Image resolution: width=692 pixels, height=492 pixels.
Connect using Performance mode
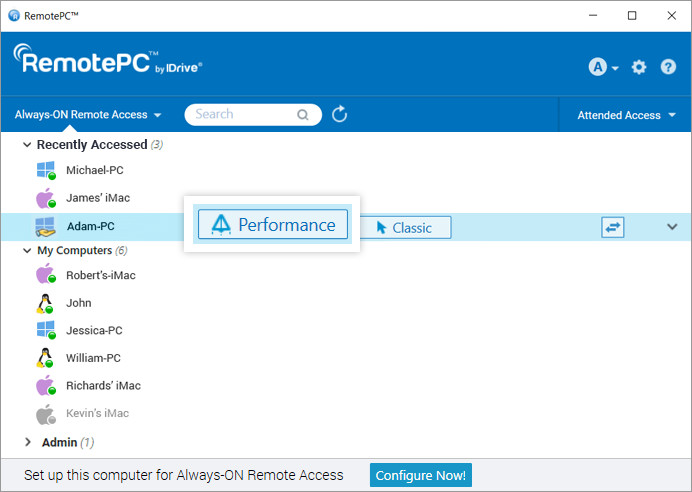(273, 224)
